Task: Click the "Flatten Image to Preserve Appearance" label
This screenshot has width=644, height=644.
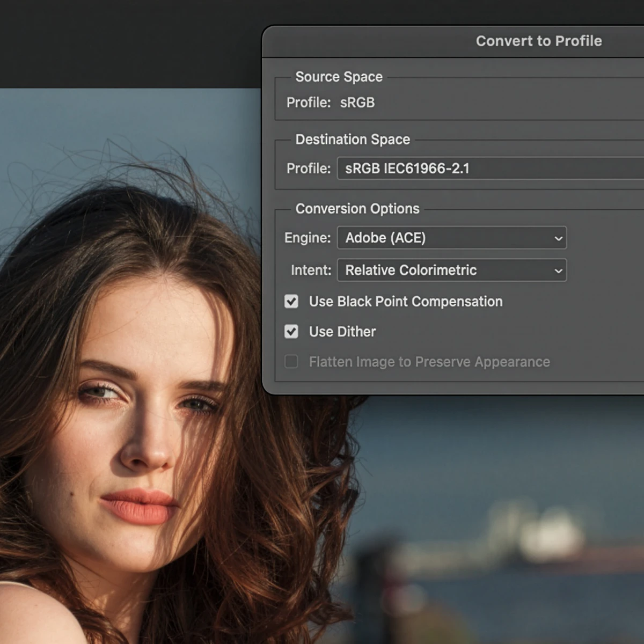Action: (x=429, y=362)
